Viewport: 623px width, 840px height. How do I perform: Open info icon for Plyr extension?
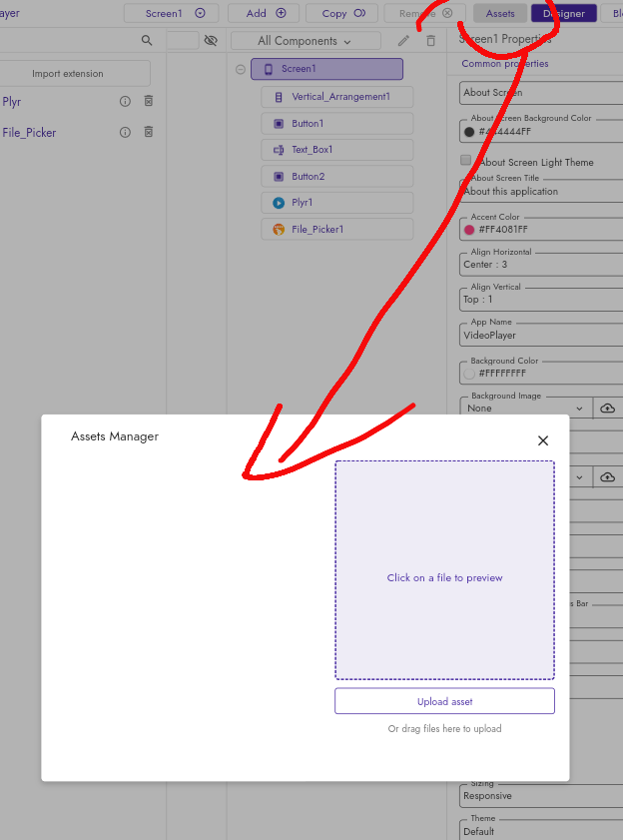[x=125, y=102]
